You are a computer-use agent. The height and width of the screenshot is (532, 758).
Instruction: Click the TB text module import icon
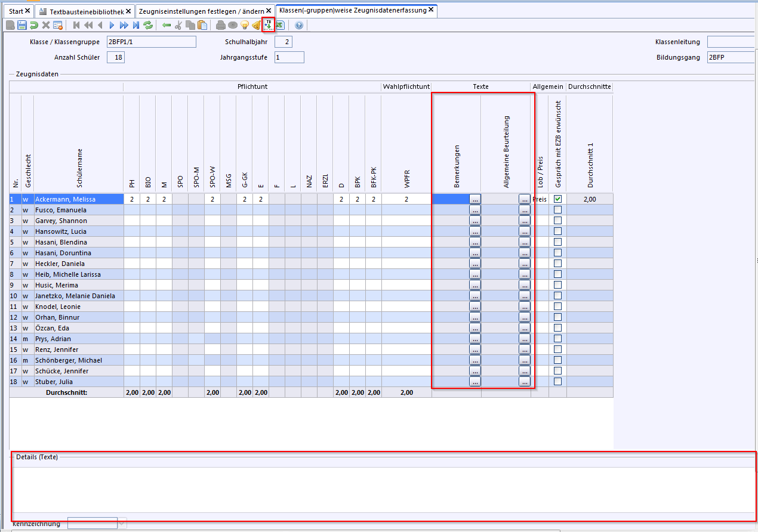click(268, 24)
